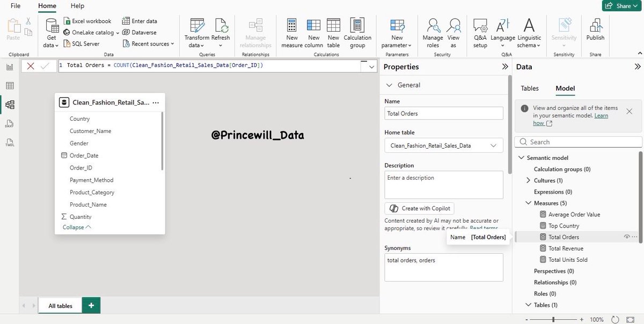
Task: Select the Home ribbon tab
Action: point(47,5)
